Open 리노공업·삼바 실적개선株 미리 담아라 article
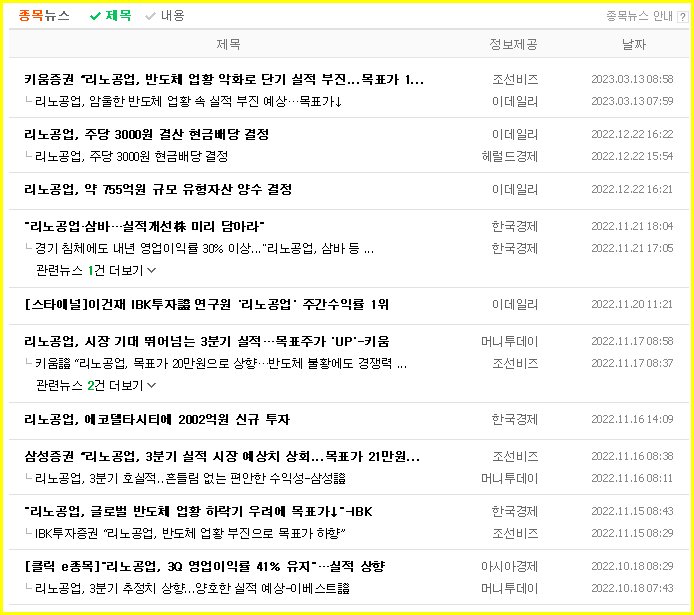694x615 pixels. 144,227
